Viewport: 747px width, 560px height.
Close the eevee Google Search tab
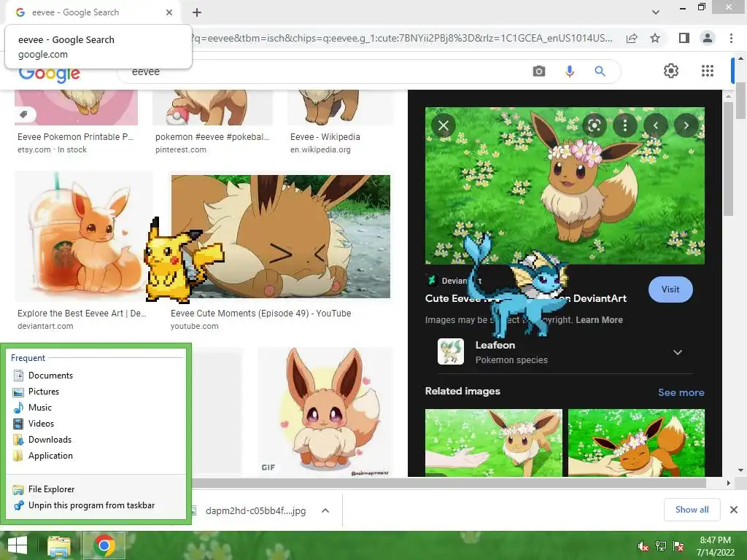169,12
